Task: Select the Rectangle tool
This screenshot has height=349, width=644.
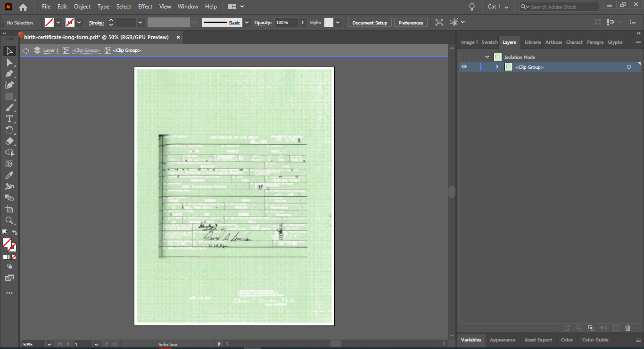Action: coord(9,96)
